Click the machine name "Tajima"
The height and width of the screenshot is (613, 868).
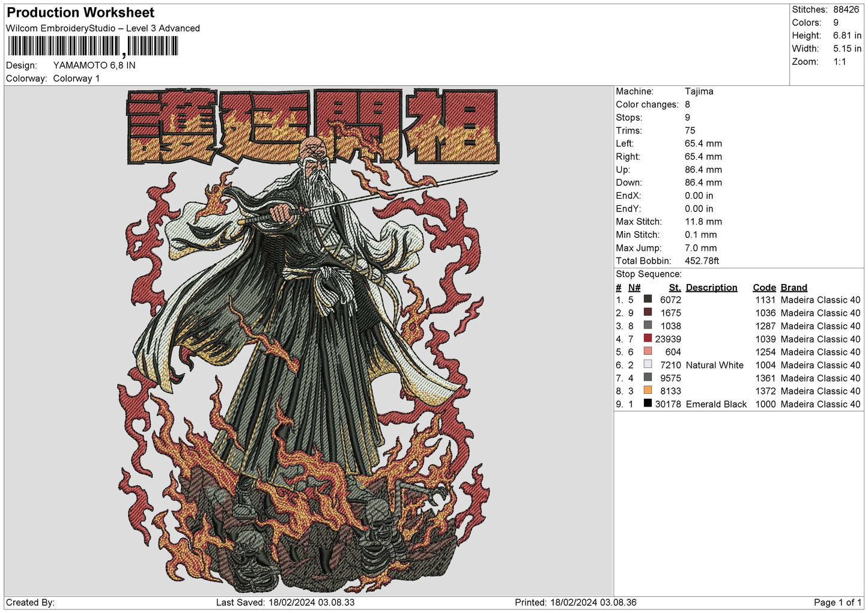[699, 91]
